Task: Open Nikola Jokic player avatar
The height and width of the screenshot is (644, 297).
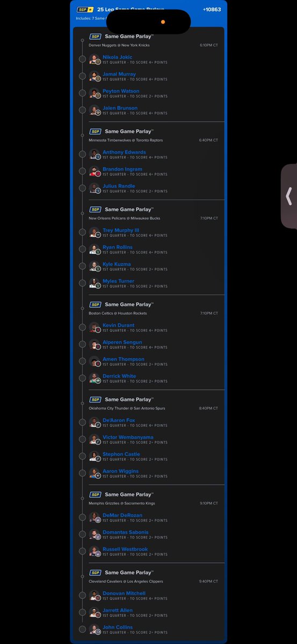Action: tap(95, 59)
